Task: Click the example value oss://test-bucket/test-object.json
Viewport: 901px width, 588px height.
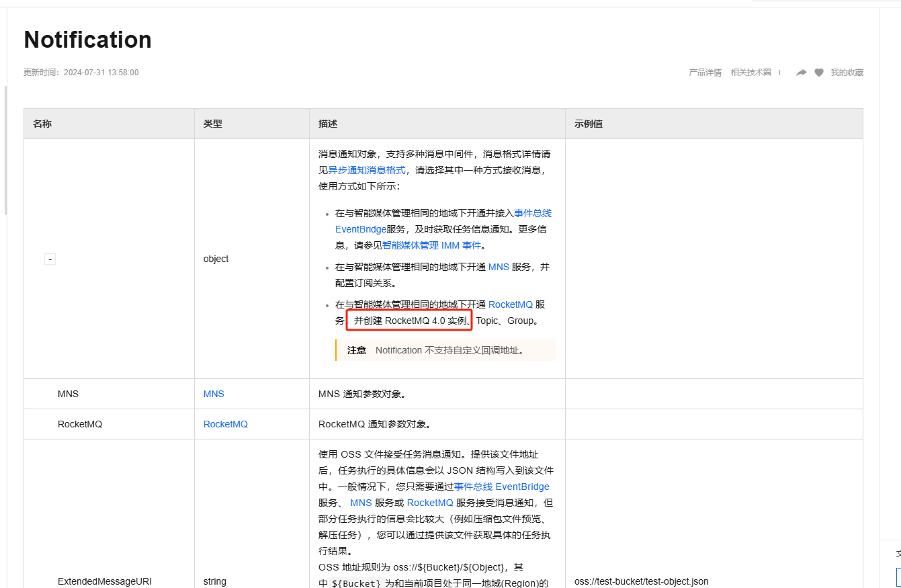Action: [642, 581]
